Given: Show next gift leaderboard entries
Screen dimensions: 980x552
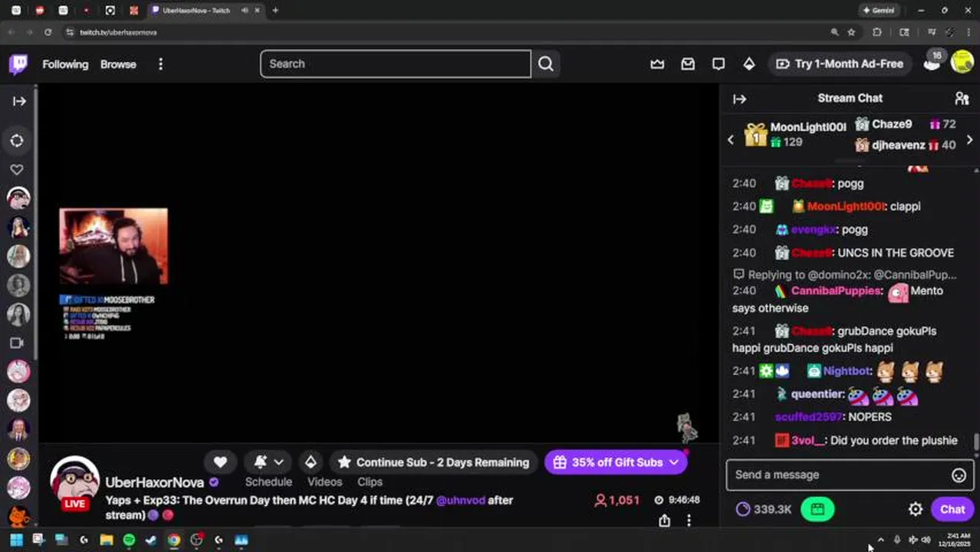Looking at the screenshot, I should pos(969,140).
